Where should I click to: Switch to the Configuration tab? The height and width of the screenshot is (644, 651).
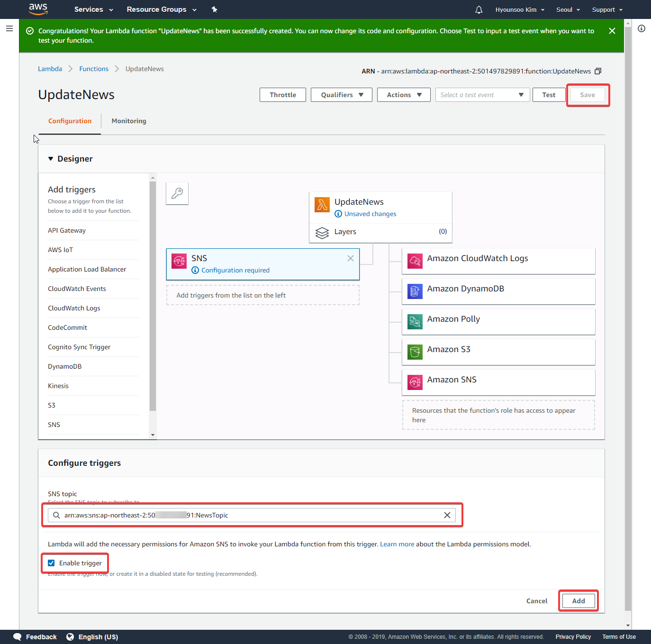(x=70, y=121)
